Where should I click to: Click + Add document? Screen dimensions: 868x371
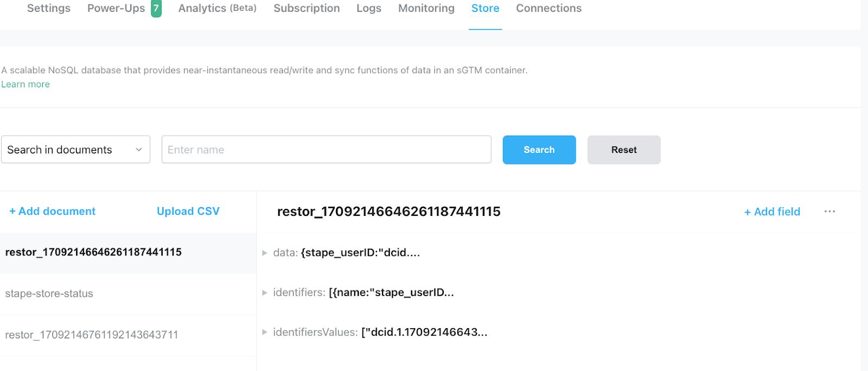pos(52,212)
